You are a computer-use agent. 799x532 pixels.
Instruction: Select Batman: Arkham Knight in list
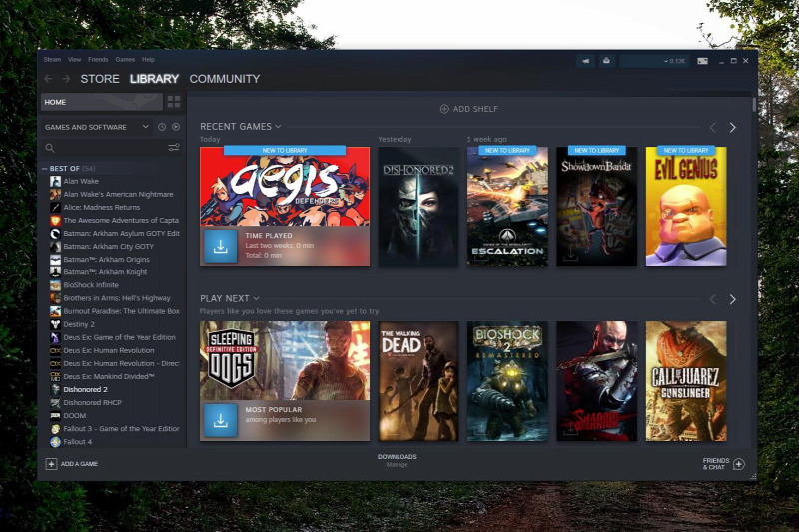[x=105, y=271]
